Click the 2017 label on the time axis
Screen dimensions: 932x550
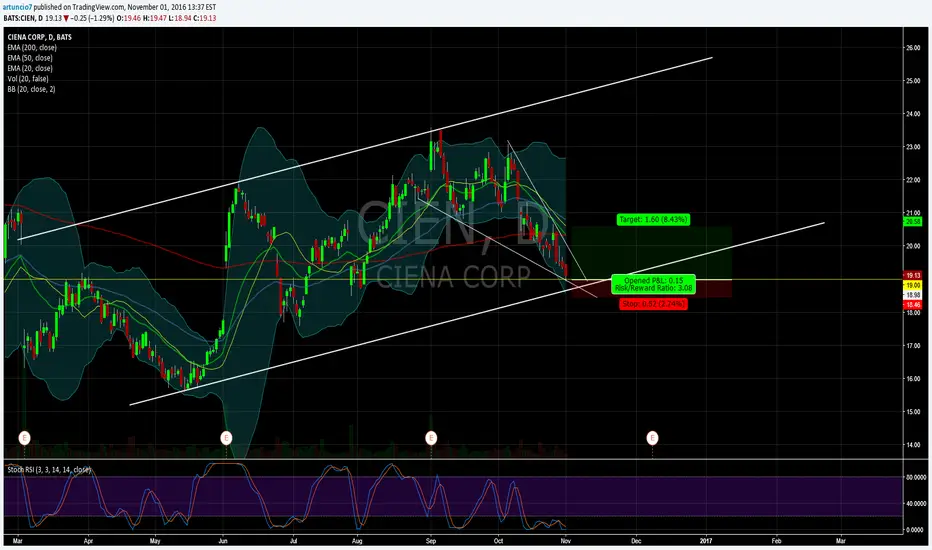click(706, 541)
